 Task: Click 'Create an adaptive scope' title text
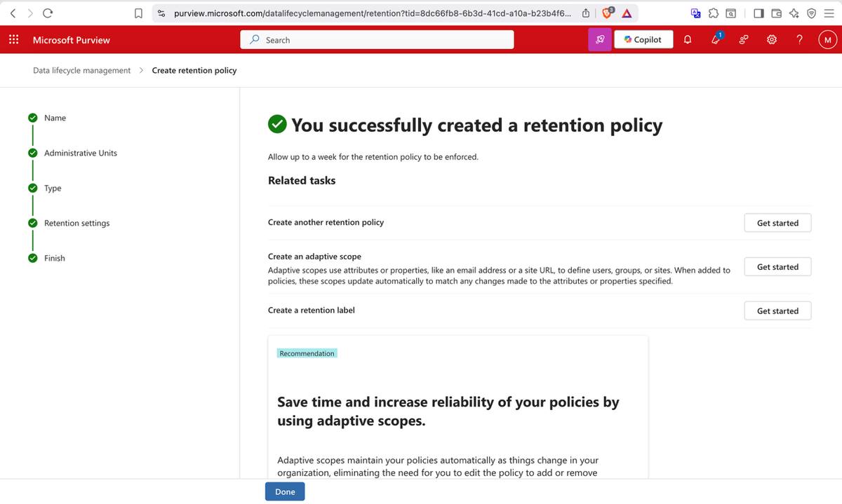314,257
